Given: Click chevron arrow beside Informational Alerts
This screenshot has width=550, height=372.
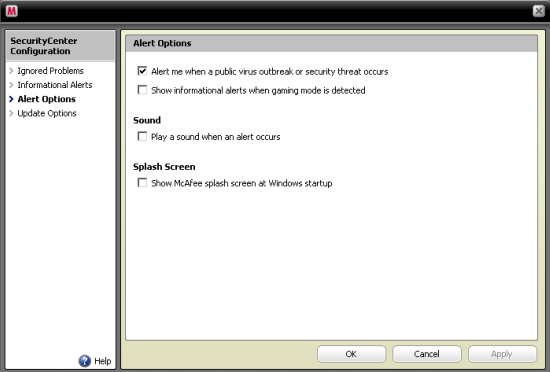Looking at the screenshot, I should [x=11, y=85].
